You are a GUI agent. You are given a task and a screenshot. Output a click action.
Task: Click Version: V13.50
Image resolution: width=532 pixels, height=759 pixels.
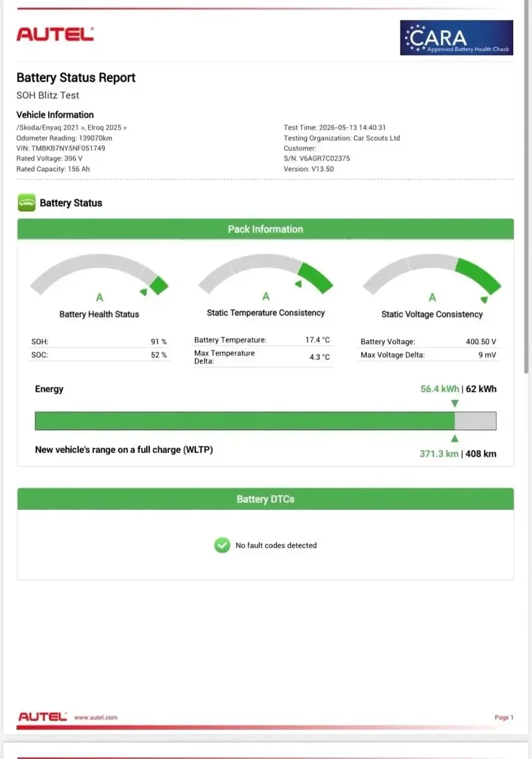click(309, 169)
